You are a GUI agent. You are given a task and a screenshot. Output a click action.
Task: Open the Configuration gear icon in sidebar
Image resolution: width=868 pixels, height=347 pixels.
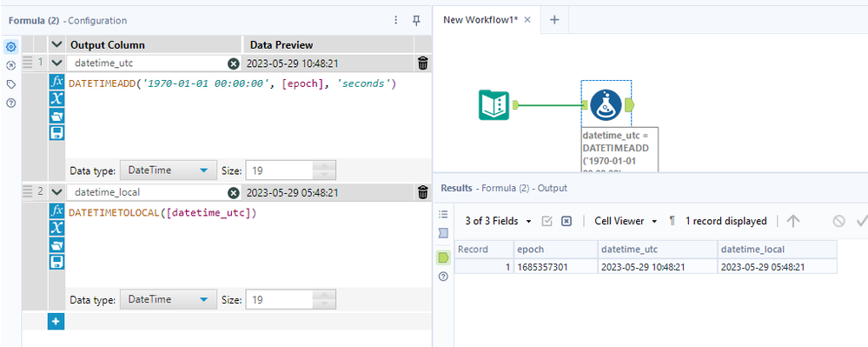pos(10,47)
